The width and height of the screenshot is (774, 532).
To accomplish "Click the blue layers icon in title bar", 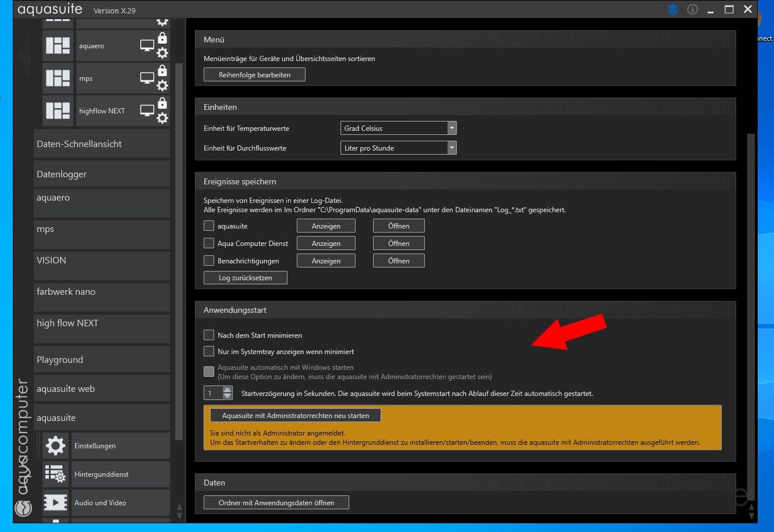I will coord(673,9).
